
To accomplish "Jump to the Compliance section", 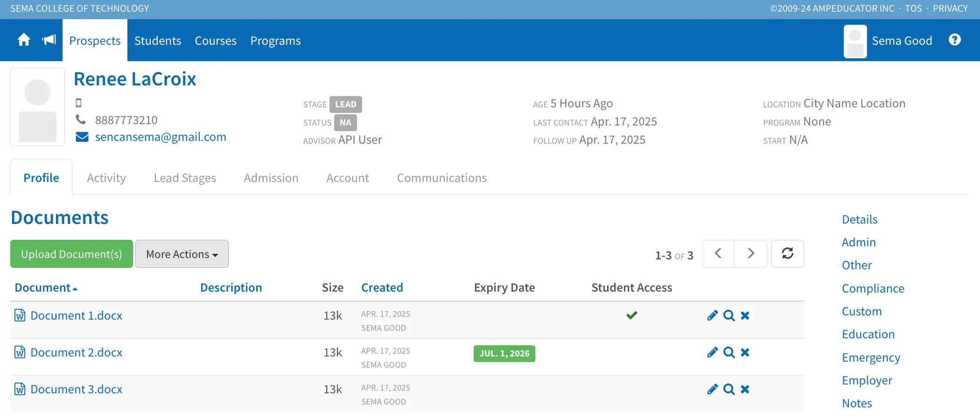I will tap(873, 289).
